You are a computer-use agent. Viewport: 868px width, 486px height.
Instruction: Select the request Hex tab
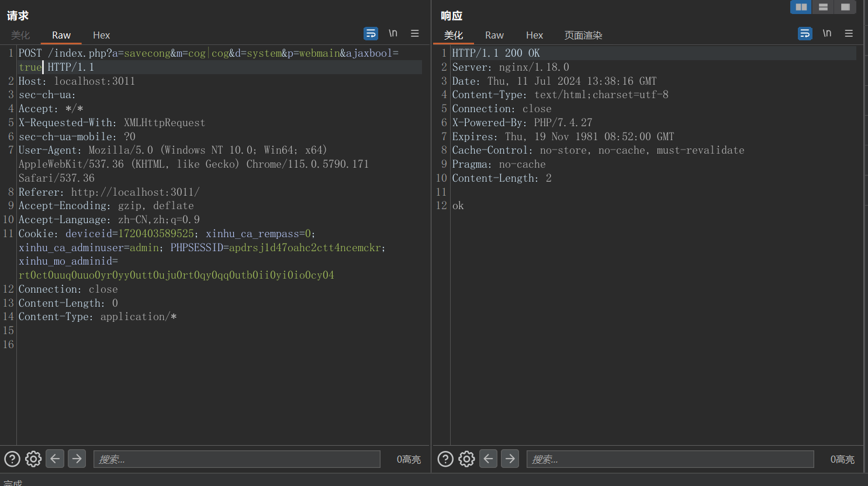tap(101, 35)
